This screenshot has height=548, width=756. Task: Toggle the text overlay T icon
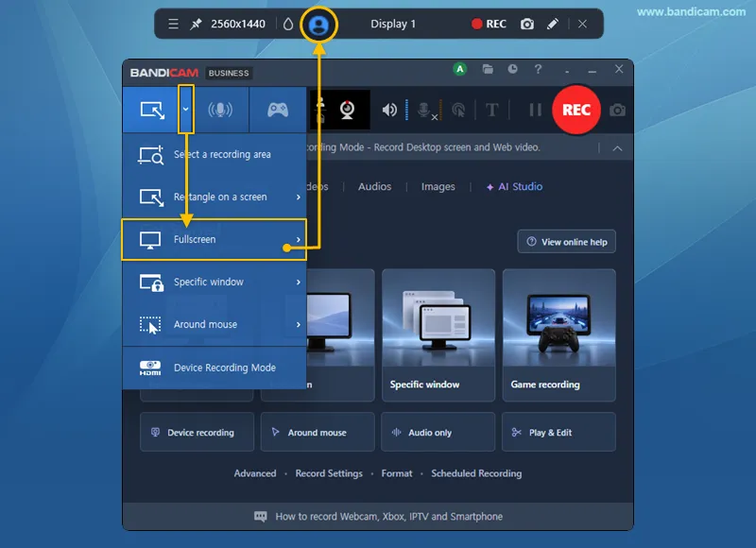click(491, 111)
